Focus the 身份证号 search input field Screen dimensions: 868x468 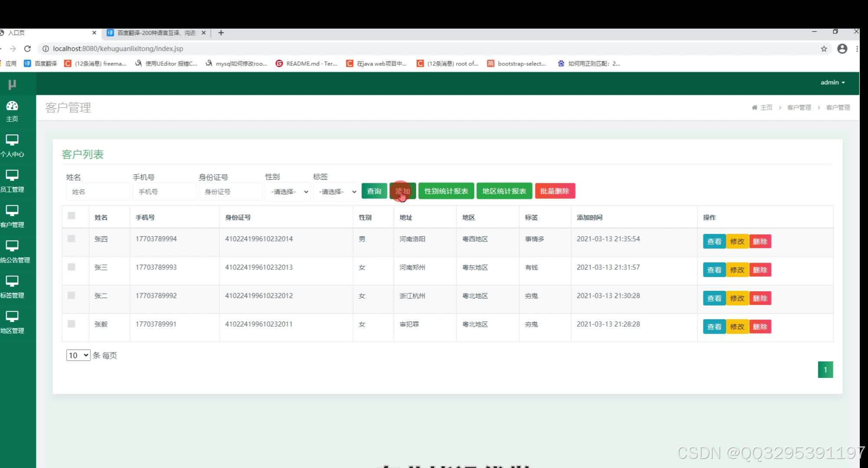(231, 192)
